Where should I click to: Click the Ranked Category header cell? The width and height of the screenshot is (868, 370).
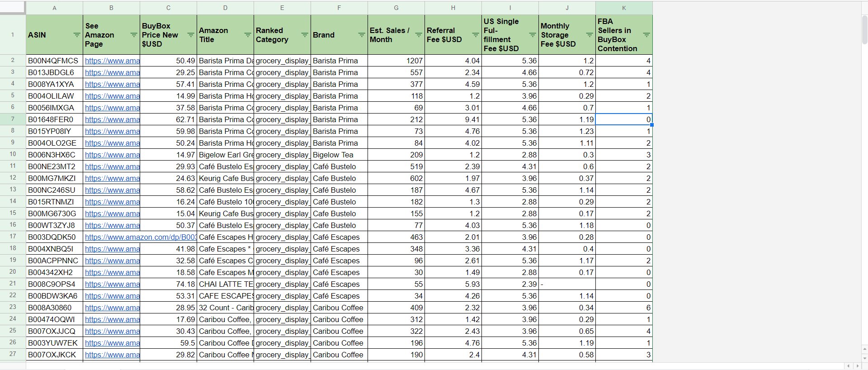point(283,35)
